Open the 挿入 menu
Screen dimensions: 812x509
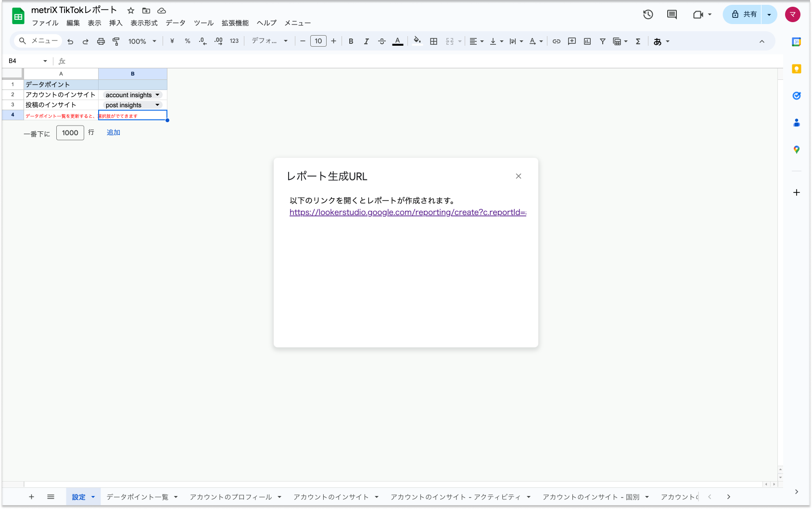115,23
